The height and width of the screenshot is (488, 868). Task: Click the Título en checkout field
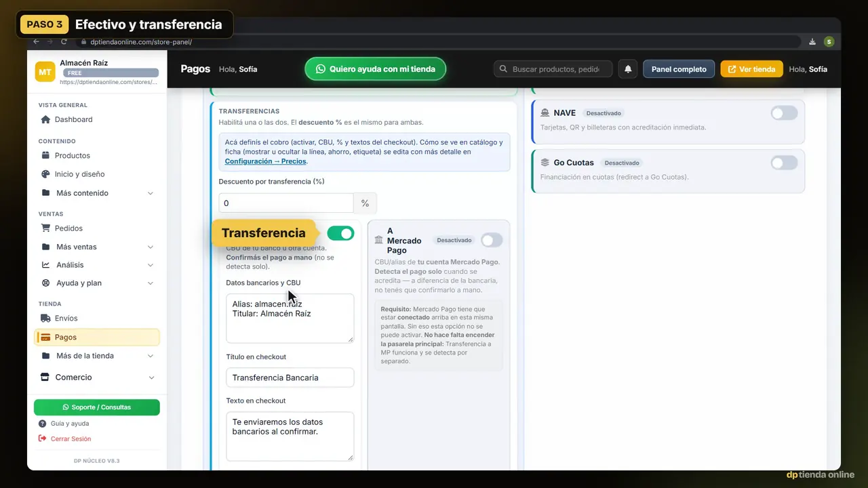(290, 378)
